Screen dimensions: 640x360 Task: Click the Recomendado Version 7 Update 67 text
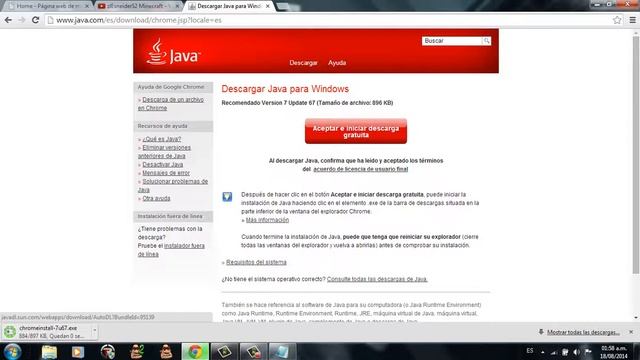[x=307, y=103]
